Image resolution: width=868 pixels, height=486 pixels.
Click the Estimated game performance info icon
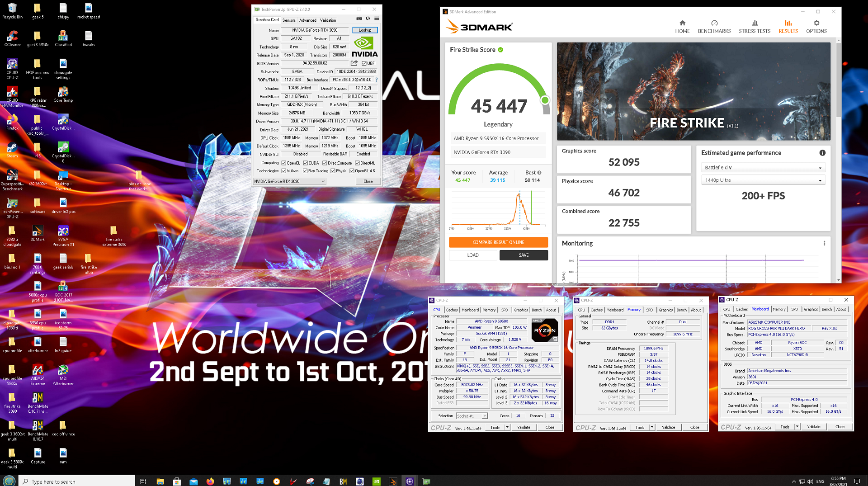point(822,153)
